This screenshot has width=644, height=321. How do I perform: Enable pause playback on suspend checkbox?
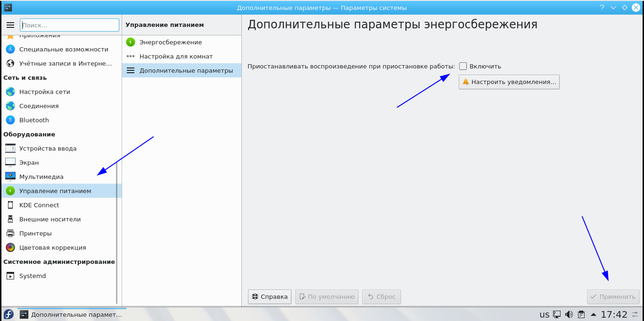(463, 67)
